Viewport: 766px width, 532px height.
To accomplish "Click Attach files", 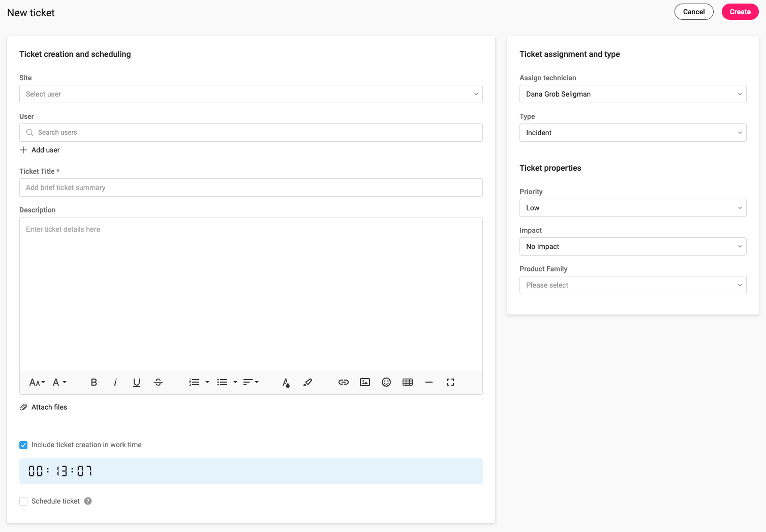I will pyautogui.click(x=49, y=407).
